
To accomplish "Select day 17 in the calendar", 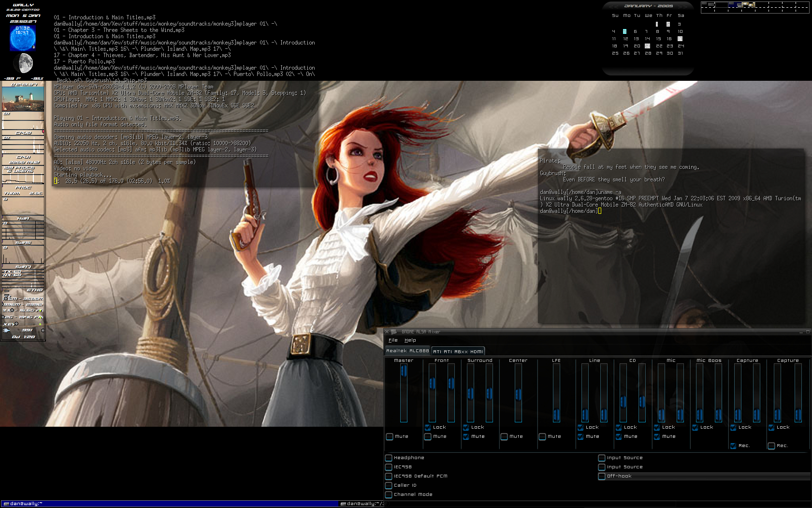I will [680, 39].
